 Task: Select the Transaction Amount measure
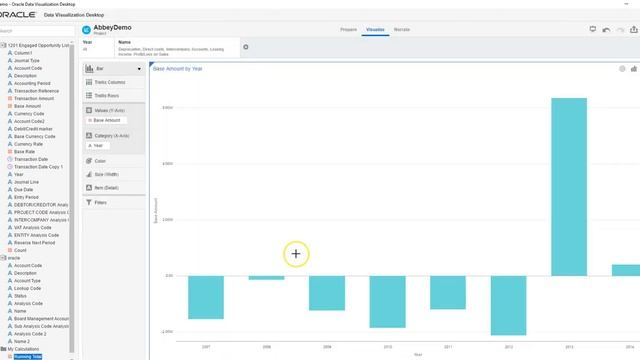pyautogui.click(x=34, y=98)
